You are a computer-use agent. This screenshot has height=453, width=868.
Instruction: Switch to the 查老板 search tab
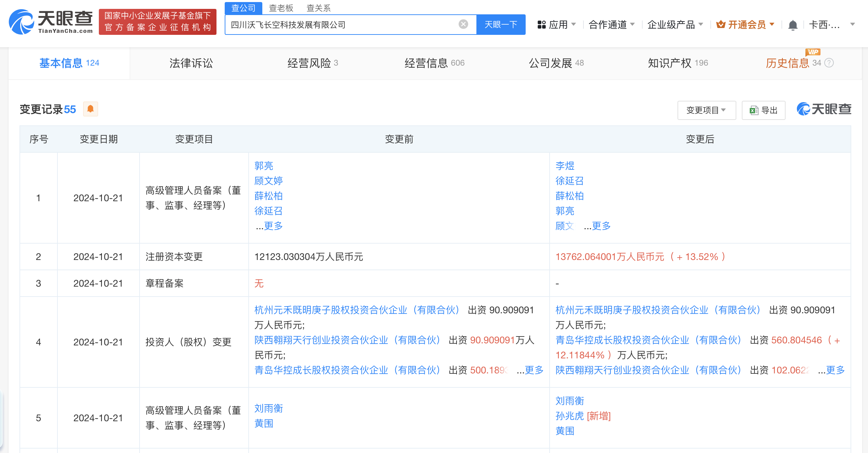tap(281, 8)
